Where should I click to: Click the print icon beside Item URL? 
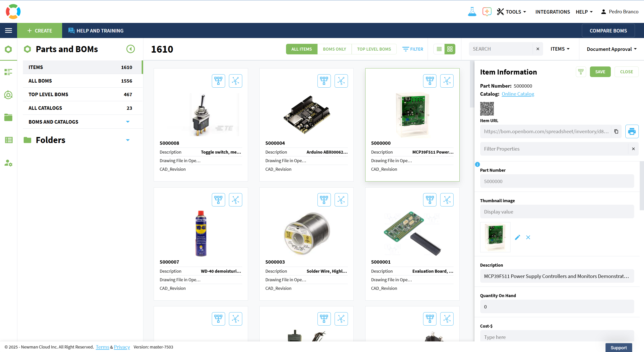point(632,131)
